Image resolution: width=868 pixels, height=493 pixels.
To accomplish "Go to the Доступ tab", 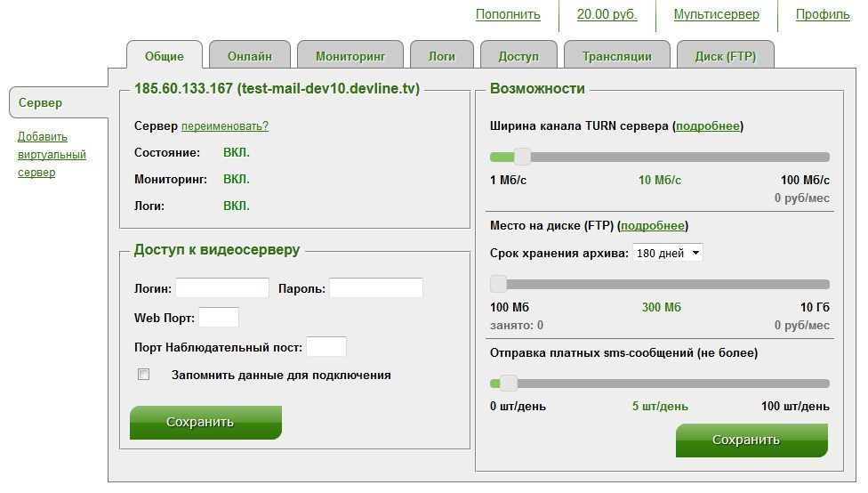I will pyautogui.click(x=518, y=55).
